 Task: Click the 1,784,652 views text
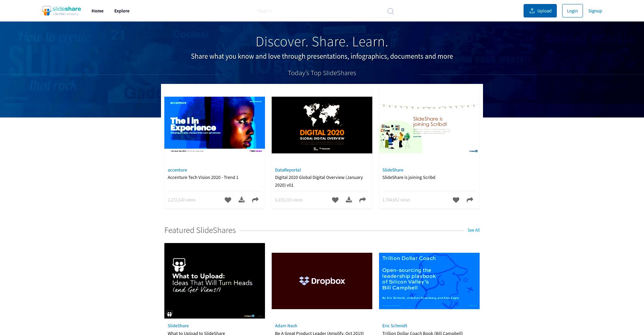(396, 200)
